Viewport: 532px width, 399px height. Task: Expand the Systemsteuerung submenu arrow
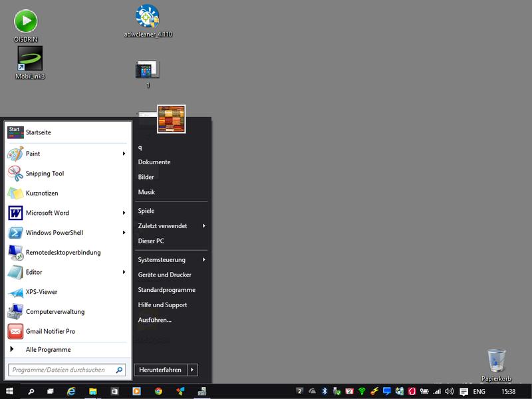click(204, 259)
